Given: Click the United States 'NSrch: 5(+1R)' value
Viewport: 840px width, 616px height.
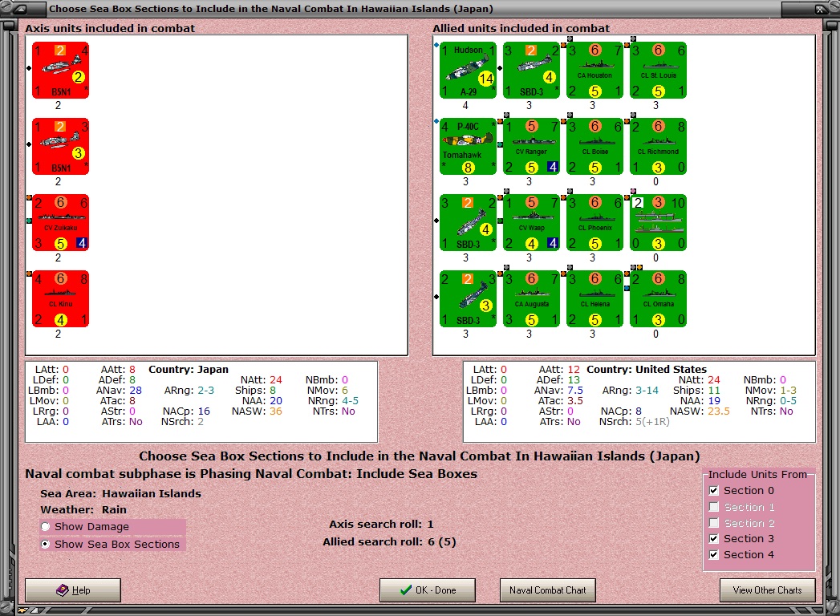Looking at the screenshot, I should tap(635, 422).
